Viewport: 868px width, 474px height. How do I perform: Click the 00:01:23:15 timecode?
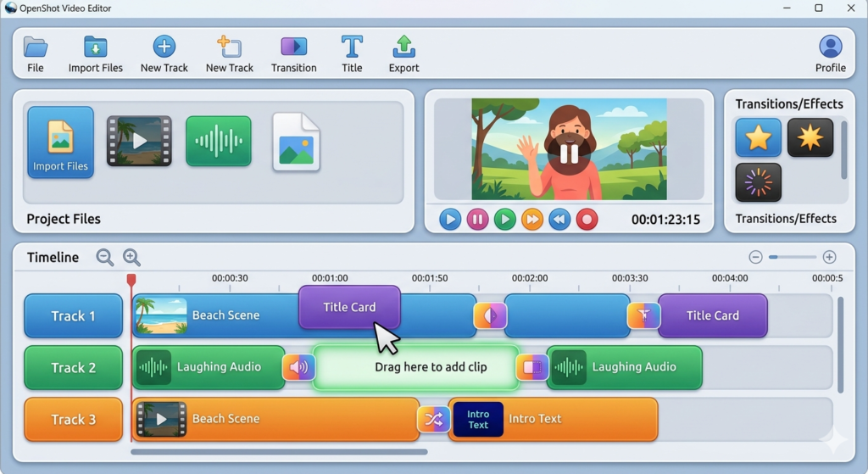[665, 220]
